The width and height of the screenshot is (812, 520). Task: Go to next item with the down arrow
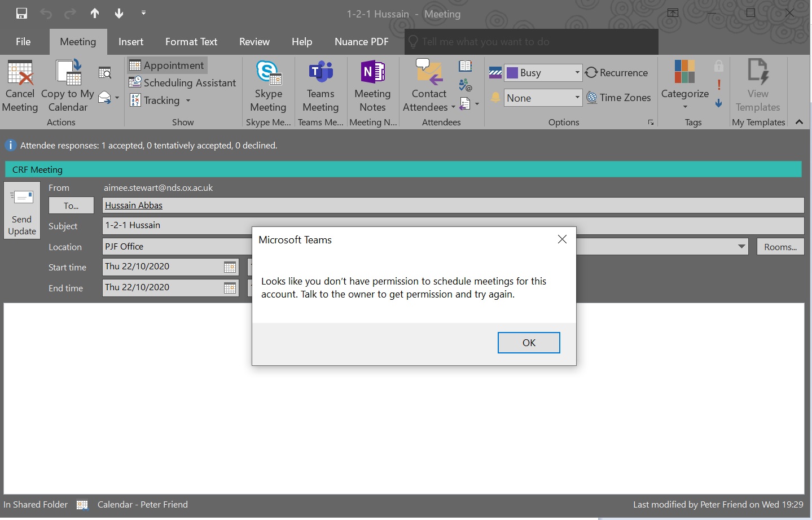tap(119, 13)
